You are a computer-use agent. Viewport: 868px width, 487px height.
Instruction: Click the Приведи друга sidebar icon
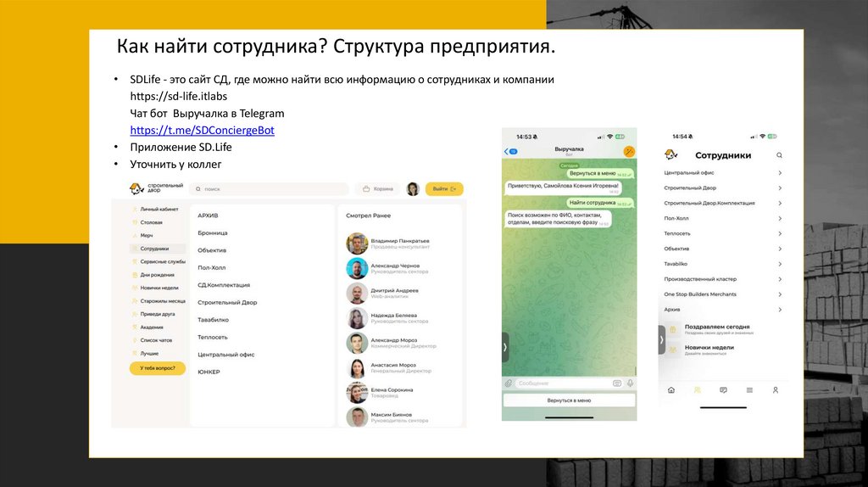click(x=135, y=314)
